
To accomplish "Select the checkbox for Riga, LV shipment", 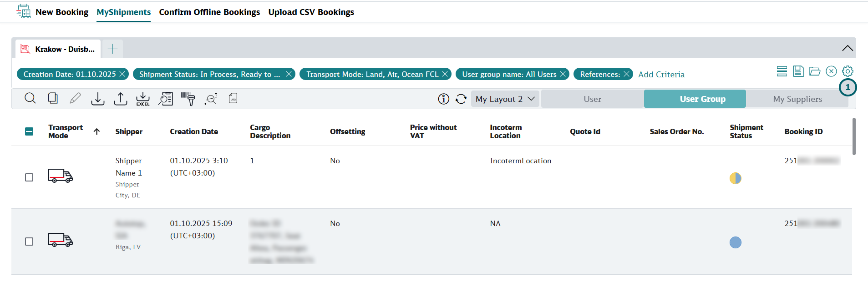I will coord(29,242).
